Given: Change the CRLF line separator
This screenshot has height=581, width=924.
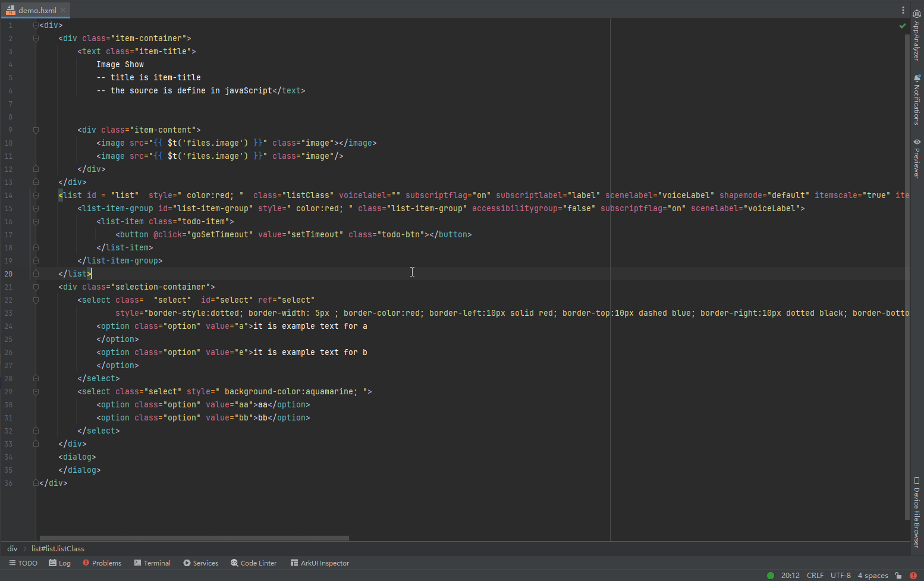Looking at the screenshot, I should click(x=815, y=575).
